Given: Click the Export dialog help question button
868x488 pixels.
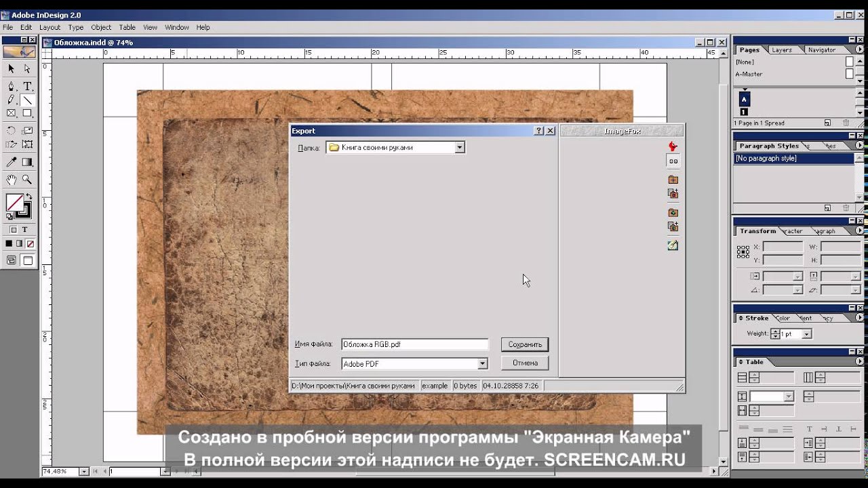Looking at the screenshot, I should click(539, 131).
